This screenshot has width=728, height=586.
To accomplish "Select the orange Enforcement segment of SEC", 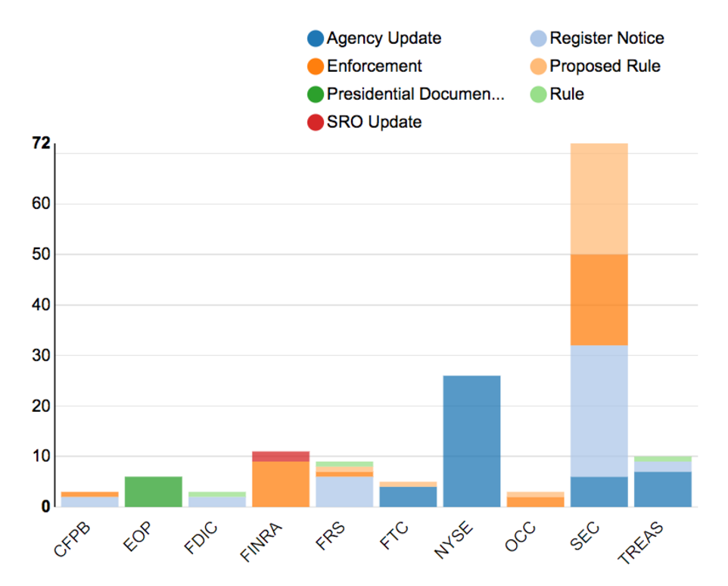I will pos(599,300).
